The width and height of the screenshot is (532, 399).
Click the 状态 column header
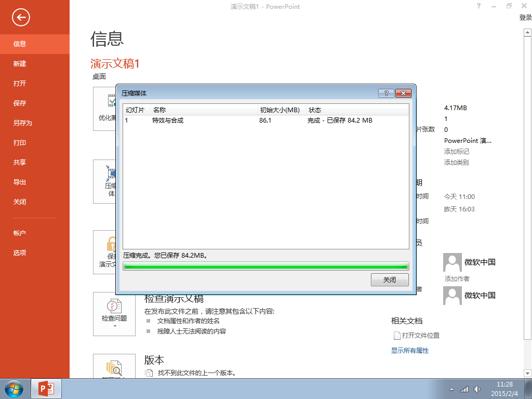pos(357,110)
